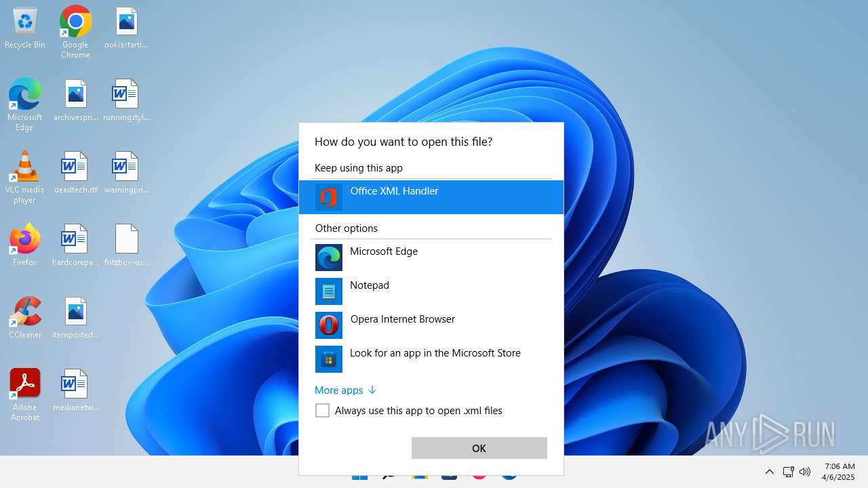Open network status tray icon
The height and width of the screenshot is (488, 868).
click(788, 472)
